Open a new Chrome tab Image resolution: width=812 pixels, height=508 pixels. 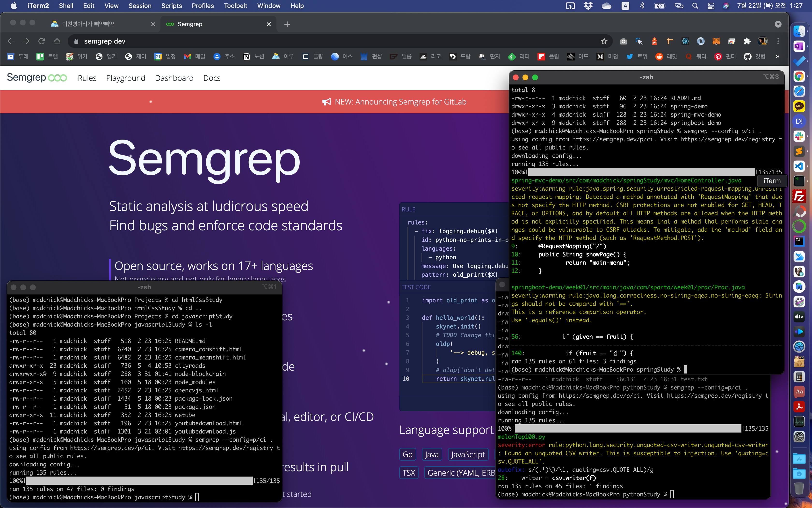pos(287,24)
